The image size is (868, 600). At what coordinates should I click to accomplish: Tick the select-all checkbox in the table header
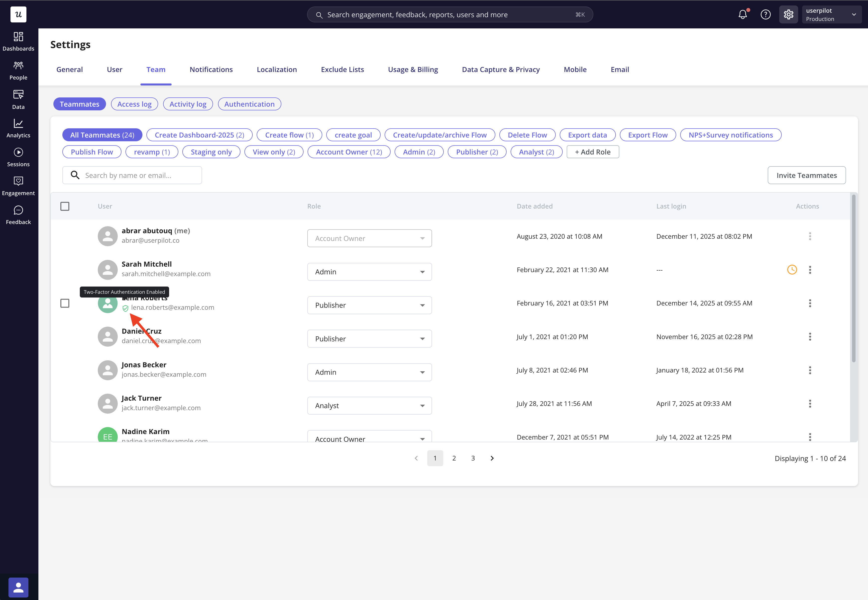(x=65, y=206)
